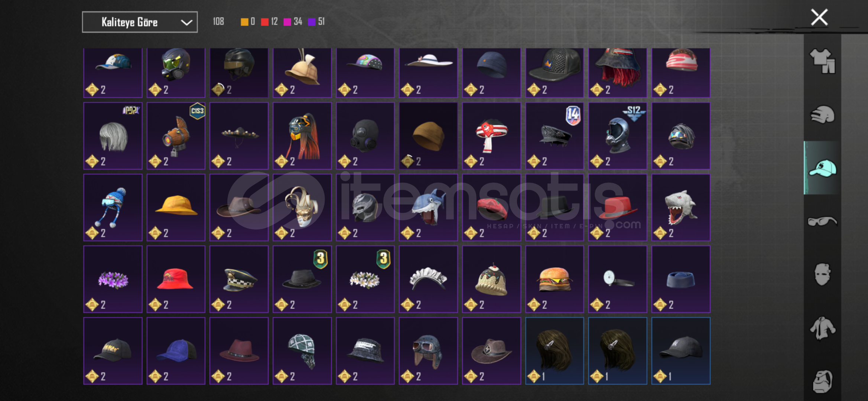Open the backpack category icon
Screen dimensions: 868x401
[x=822, y=381]
